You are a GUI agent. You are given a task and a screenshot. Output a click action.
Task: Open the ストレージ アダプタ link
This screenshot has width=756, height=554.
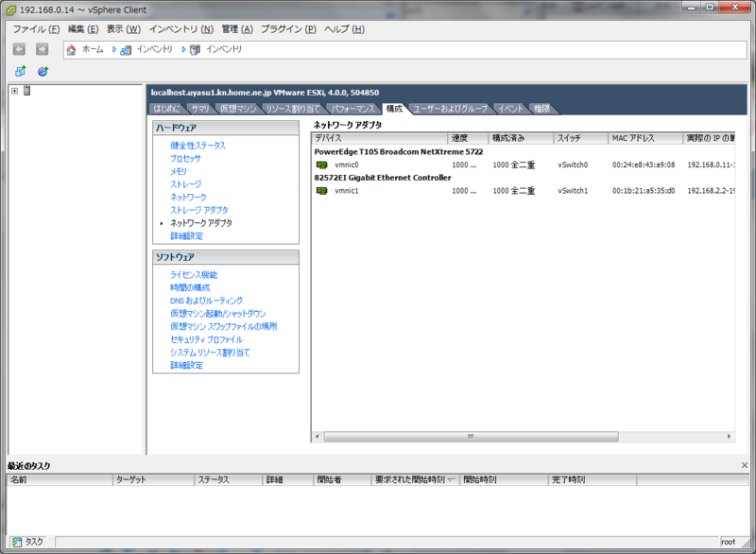[x=199, y=211]
